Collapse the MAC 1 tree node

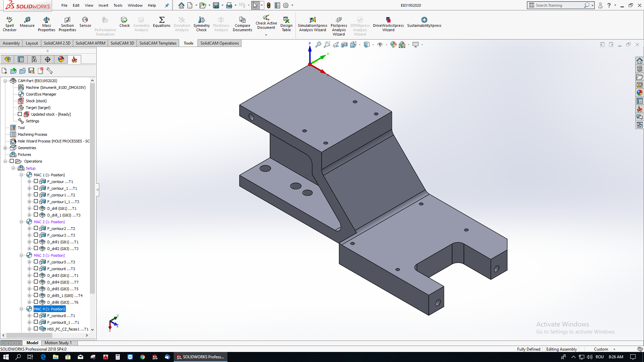21,175
